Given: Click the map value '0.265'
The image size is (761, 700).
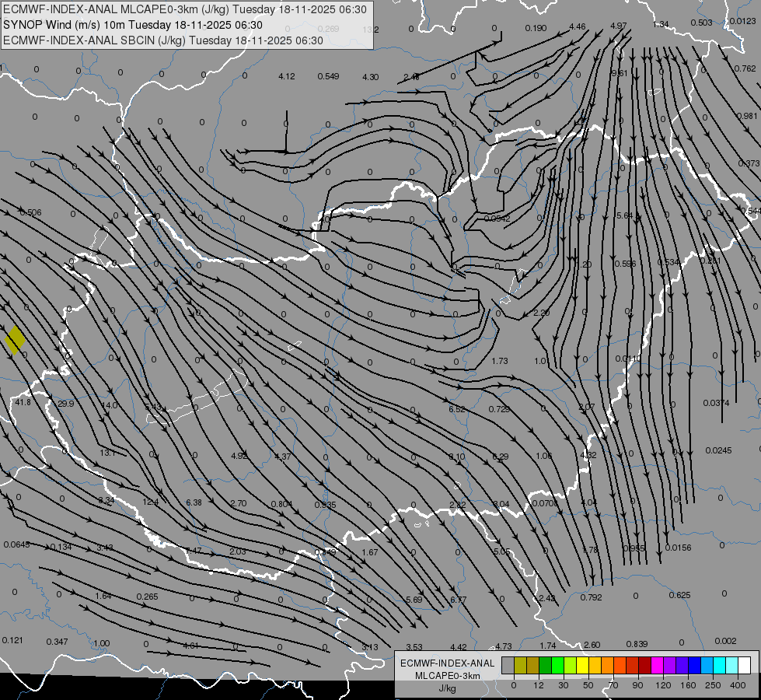Looking at the screenshot, I should pyautogui.click(x=147, y=597).
